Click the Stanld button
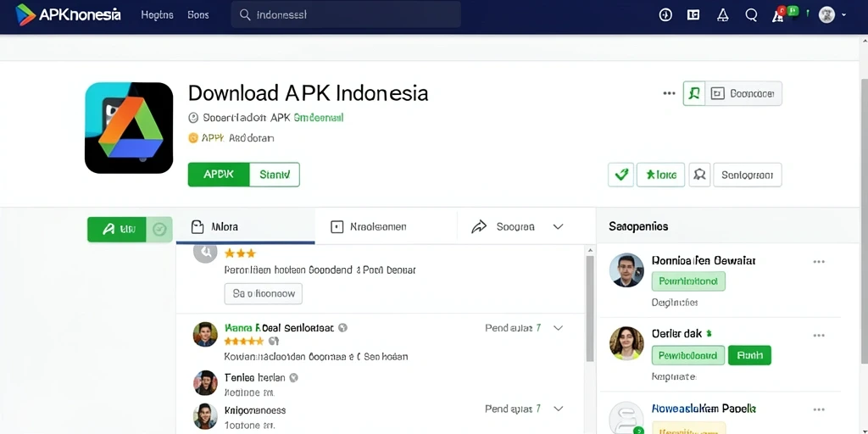 [275, 175]
